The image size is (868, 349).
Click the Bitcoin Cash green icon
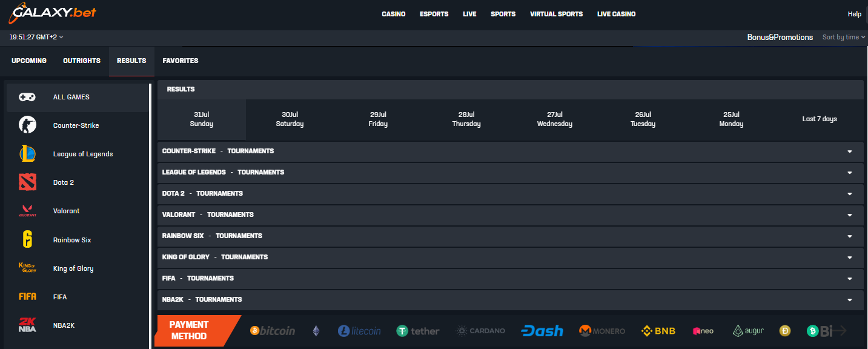813,331
